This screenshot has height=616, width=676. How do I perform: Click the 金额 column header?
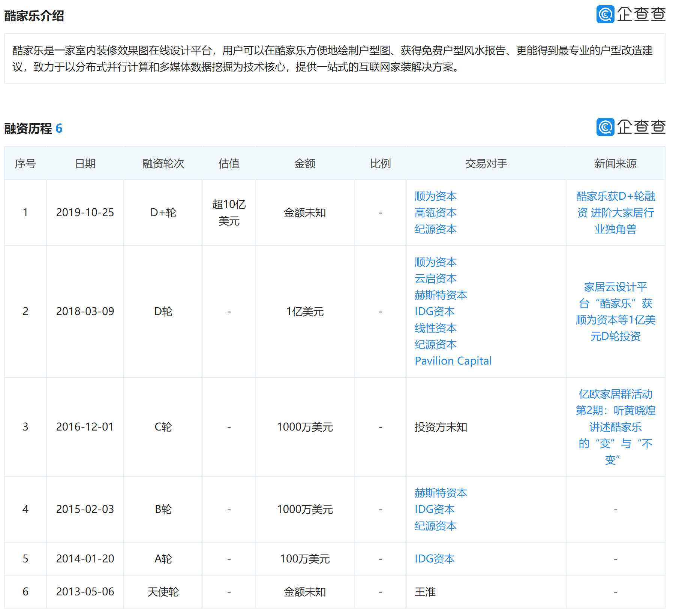(x=304, y=164)
